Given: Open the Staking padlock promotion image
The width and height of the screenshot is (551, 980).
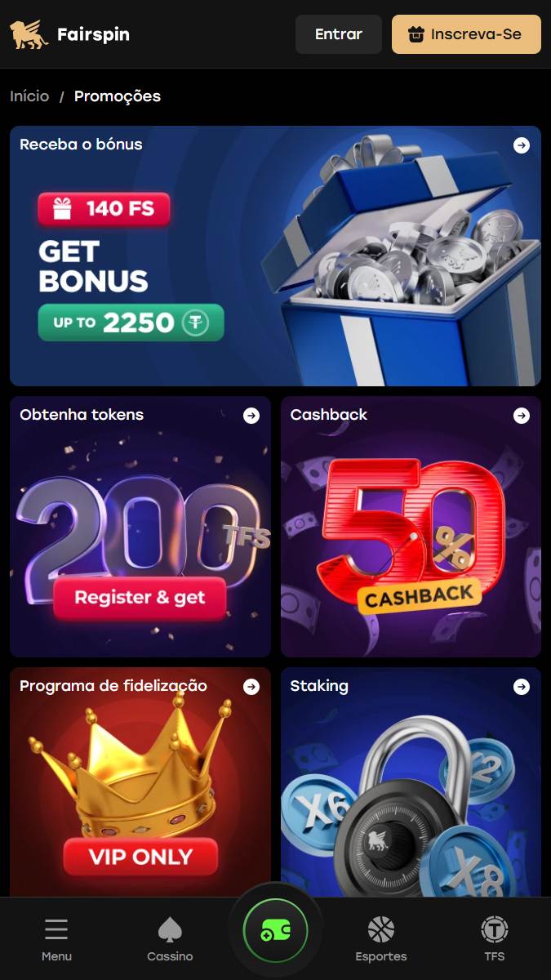Looking at the screenshot, I should pos(411,782).
